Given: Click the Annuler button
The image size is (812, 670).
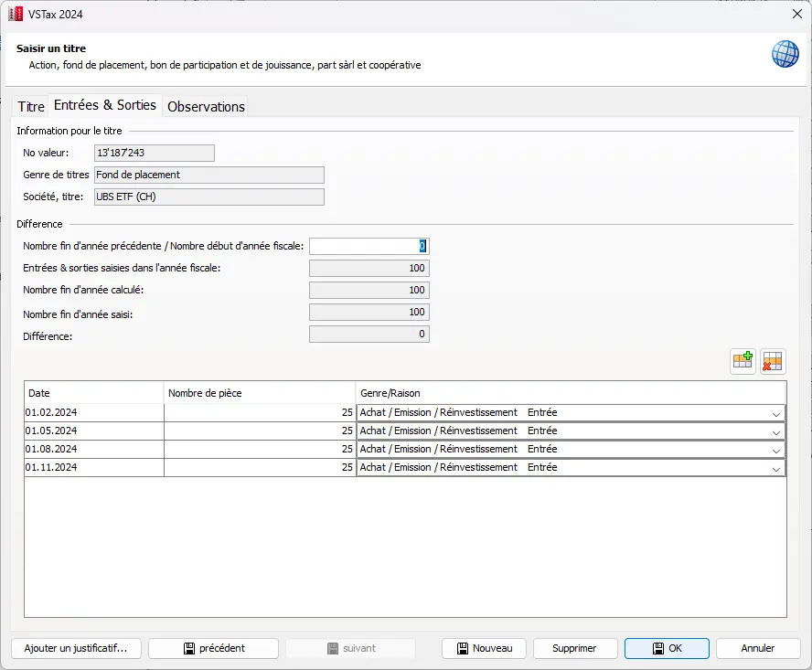Looking at the screenshot, I should tap(757, 648).
